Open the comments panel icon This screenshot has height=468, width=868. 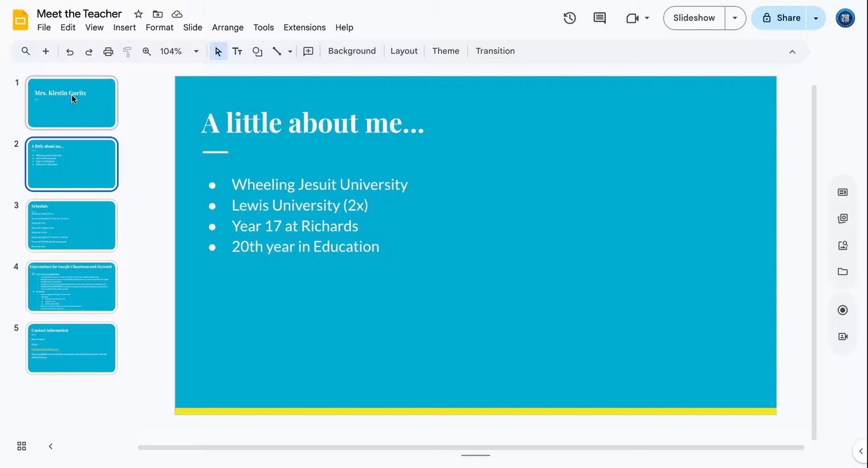coord(600,18)
